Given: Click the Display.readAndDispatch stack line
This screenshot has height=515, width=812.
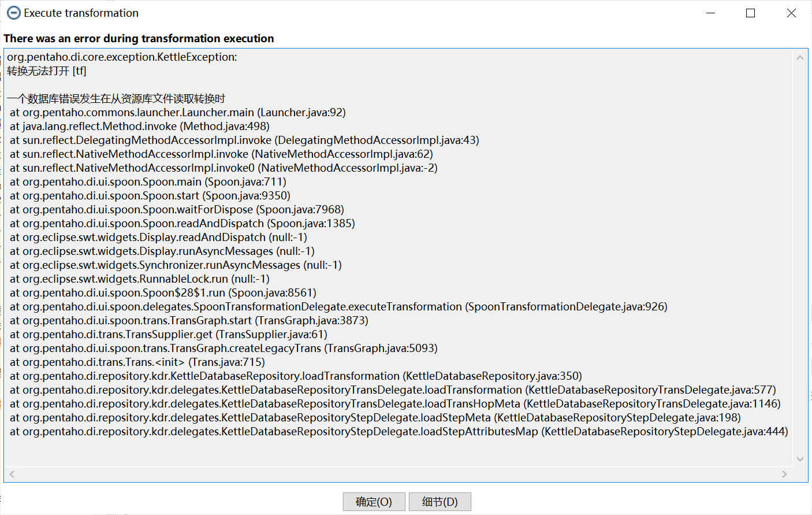Looking at the screenshot, I should [x=158, y=238].
